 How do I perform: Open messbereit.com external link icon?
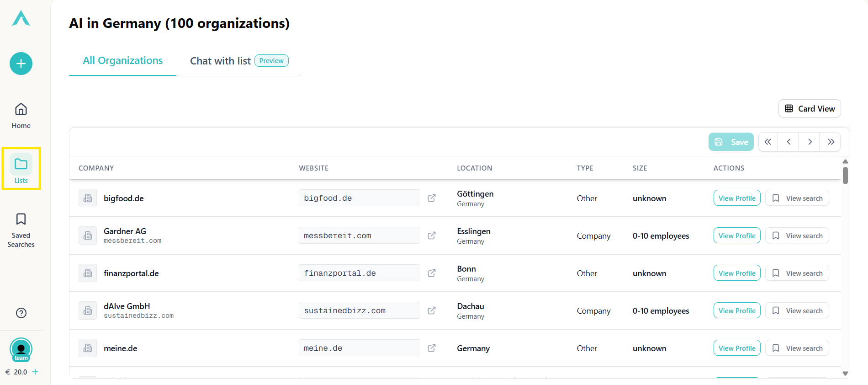(431, 235)
